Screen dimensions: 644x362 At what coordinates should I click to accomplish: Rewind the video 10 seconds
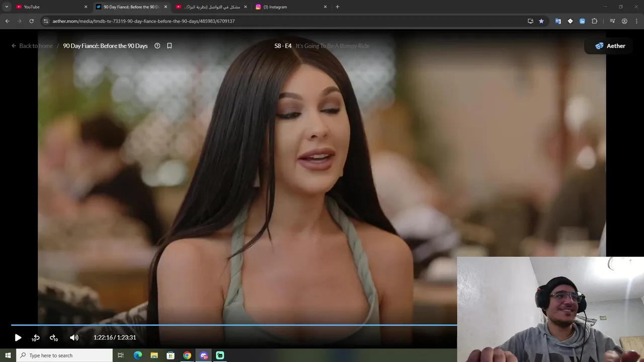36,338
